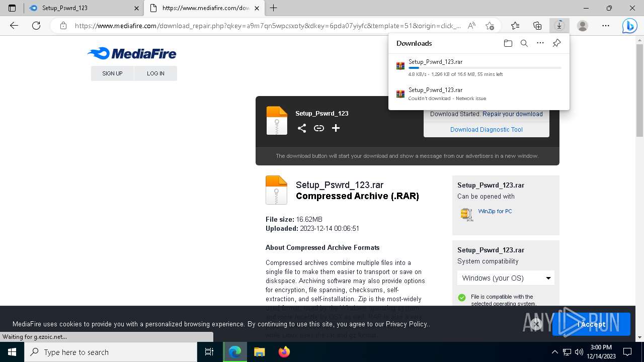Select the in-progress Setup_Pswrd_123.rar download
Viewport: 644px width, 362px height.
coord(479,67)
